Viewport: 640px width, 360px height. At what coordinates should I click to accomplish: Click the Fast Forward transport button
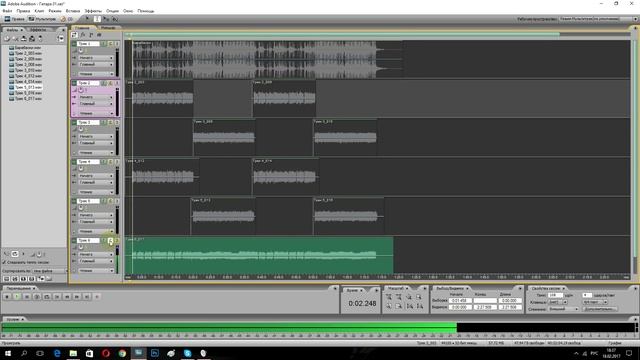[76, 297]
